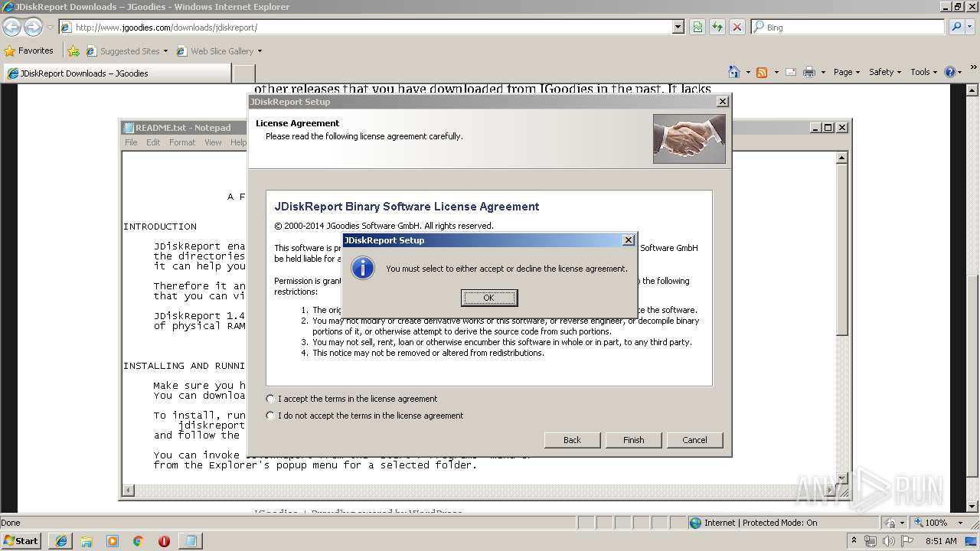
Task: Open the File menu in Notepad
Action: 131,142
